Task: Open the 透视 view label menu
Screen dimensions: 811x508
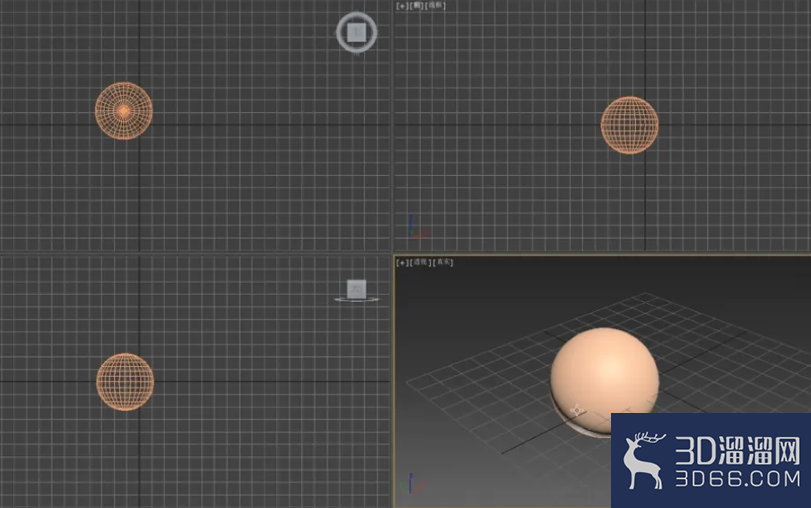Action: click(419, 262)
